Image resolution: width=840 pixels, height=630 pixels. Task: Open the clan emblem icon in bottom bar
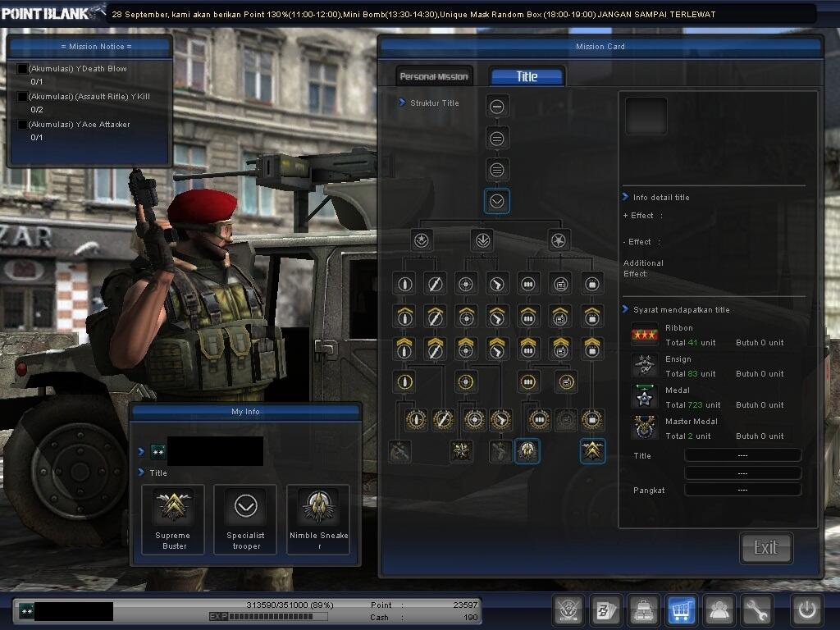coord(568,609)
